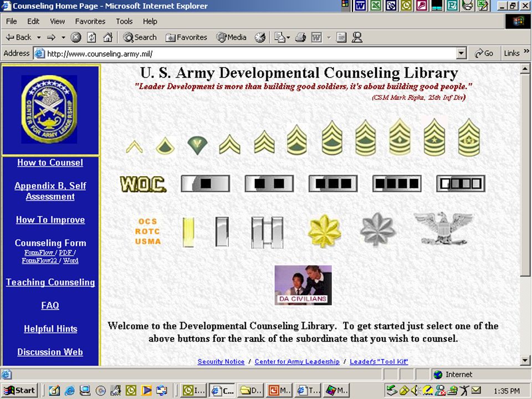
Task: Choose the Sergeant three-chevron insignia
Action: tap(264, 142)
